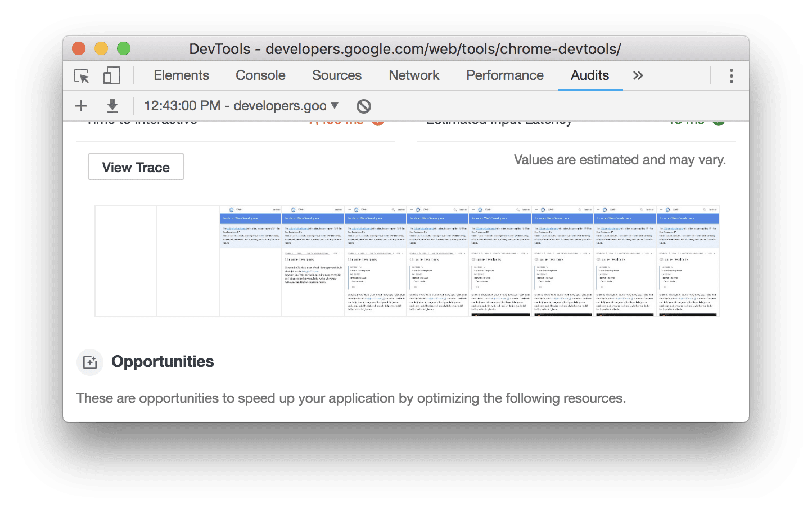Image resolution: width=812 pixels, height=512 pixels.
Task: Switch to the Performance panel
Action: click(x=504, y=75)
